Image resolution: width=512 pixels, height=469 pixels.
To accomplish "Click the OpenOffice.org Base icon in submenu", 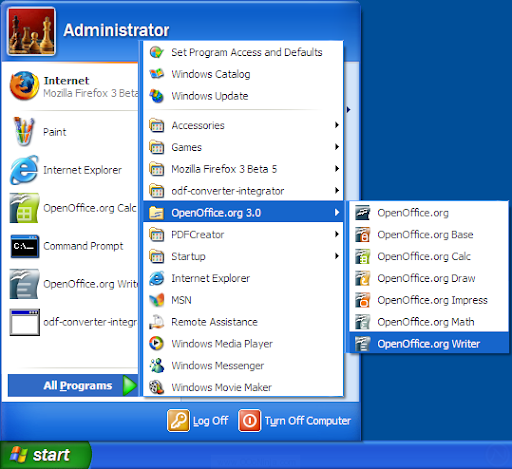I will coord(362,235).
